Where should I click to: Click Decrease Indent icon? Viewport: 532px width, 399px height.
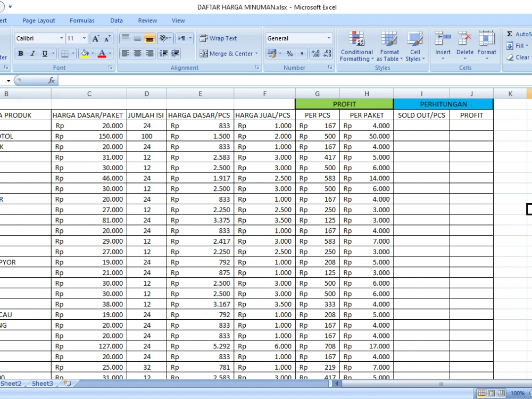pyautogui.click(x=163, y=54)
